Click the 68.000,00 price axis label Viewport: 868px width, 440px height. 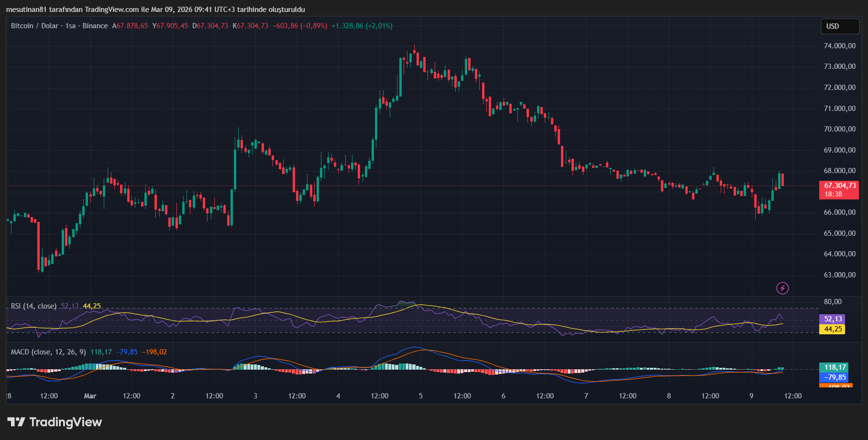pyautogui.click(x=840, y=171)
